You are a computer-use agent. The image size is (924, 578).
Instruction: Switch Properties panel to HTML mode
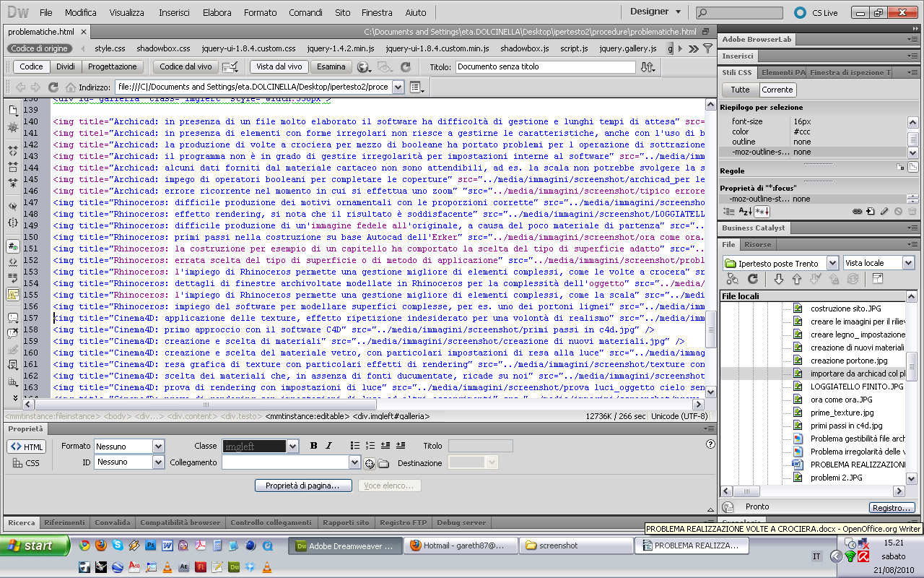click(27, 447)
